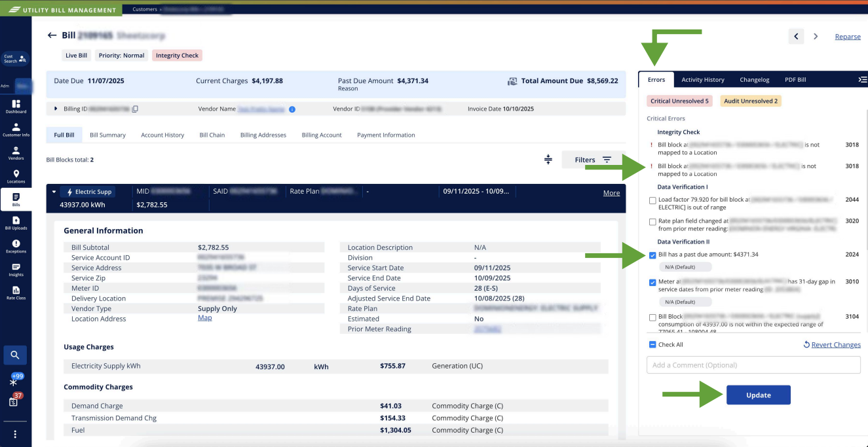The width and height of the screenshot is (868, 447).
Task: Switch to the Bill Summary tab
Action: coord(107,135)
